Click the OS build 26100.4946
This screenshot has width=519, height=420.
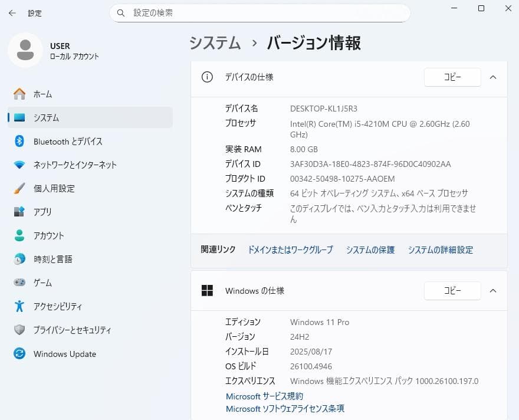(311, 366)
